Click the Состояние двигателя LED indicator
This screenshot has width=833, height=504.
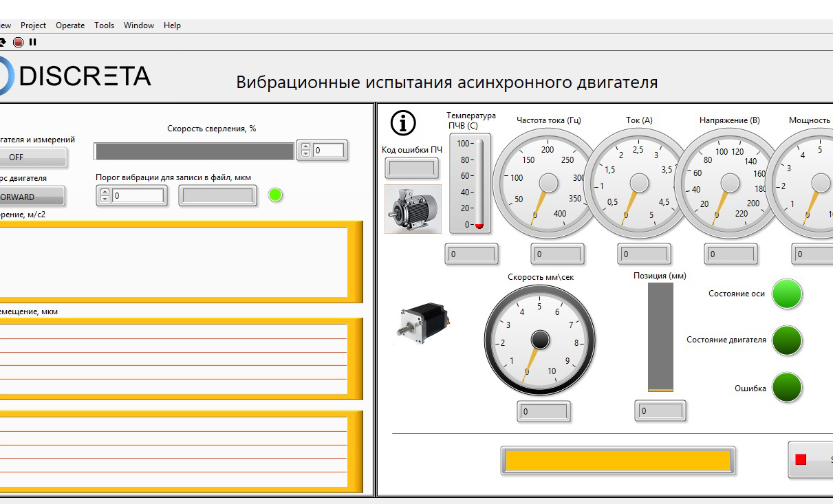[x=787, y=340]
